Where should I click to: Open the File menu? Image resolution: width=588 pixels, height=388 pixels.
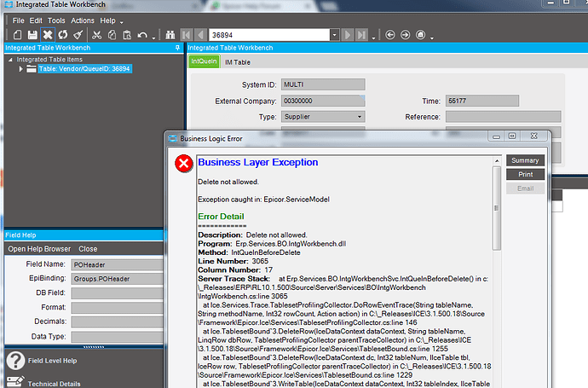click(x=18, y=20)
